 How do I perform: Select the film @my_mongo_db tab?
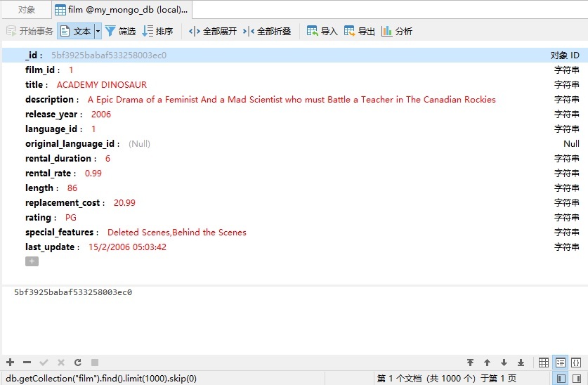tap(122, 10)
